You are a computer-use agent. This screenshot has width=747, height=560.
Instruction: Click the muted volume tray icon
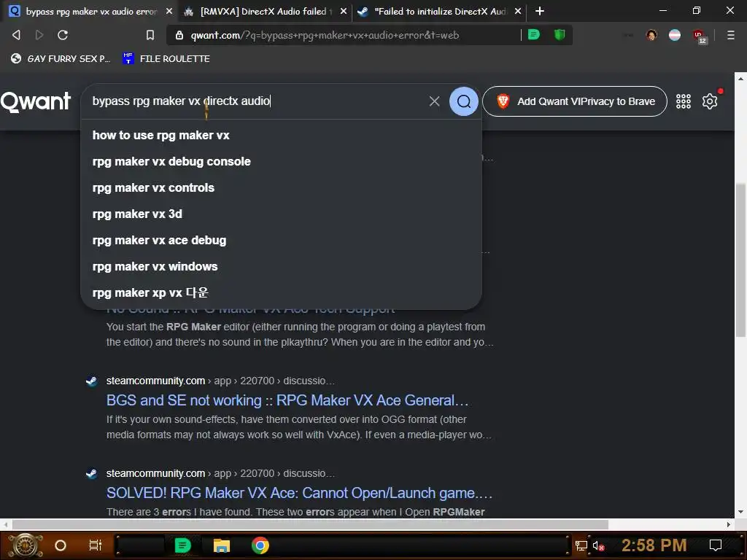pyautogui.click(x=598, y=545)
